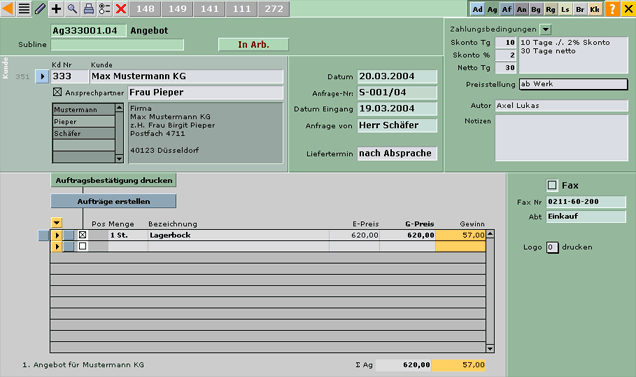Open the list view icon
636x377 pixels.
pyautogui.click(x=24, y=9)
